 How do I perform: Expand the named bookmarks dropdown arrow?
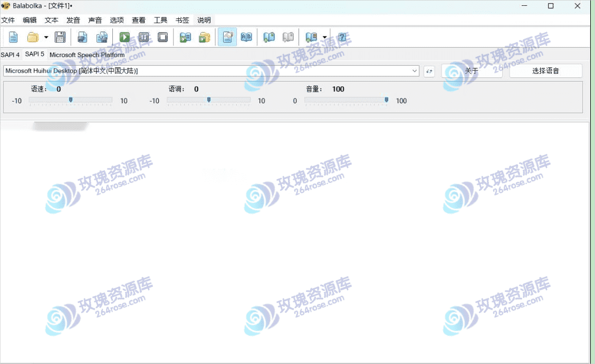click(325, 37)
